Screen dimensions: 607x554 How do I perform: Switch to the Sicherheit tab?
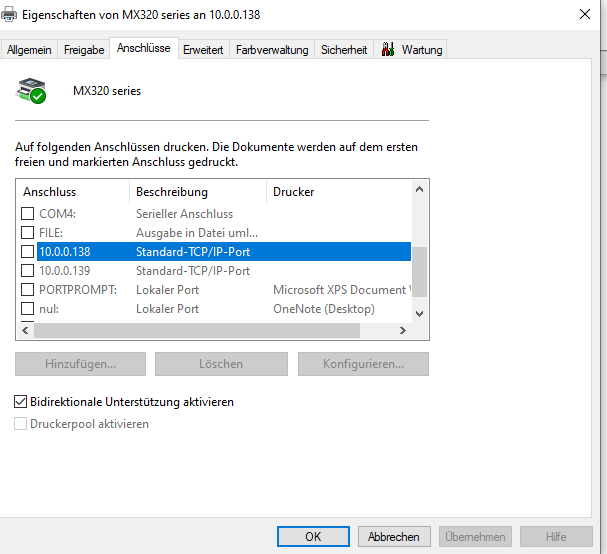pos(344,50)
